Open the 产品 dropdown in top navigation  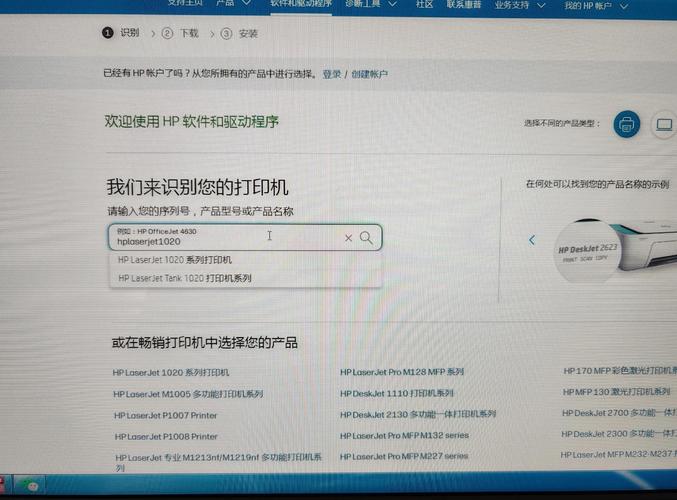[x=230, y=4]
